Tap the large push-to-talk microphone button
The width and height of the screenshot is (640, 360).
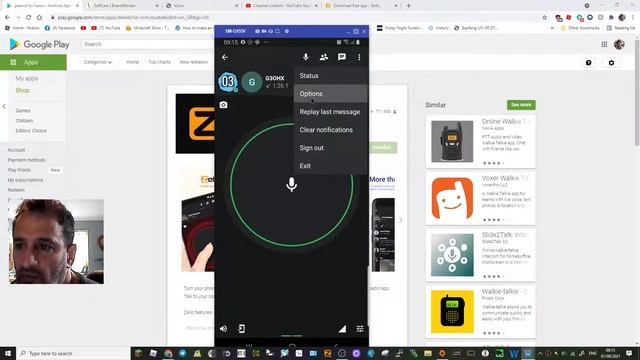(x=291, y=184)
